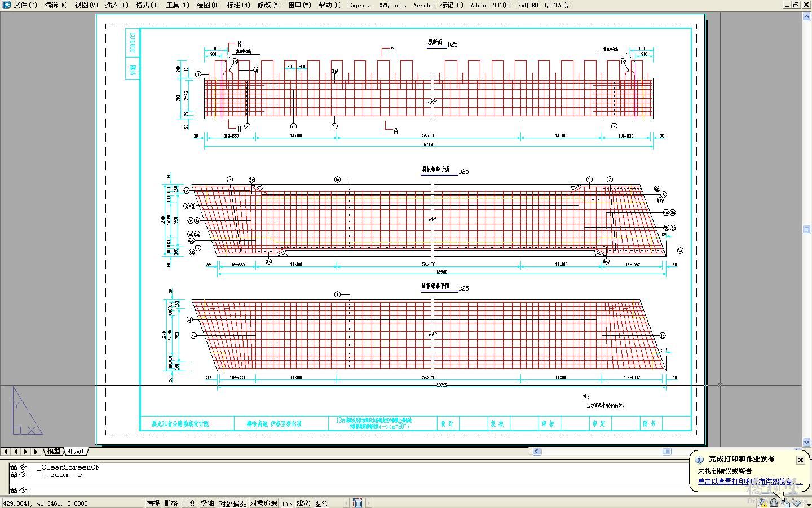Go to previous layout tab arrow

click(15, 451)
